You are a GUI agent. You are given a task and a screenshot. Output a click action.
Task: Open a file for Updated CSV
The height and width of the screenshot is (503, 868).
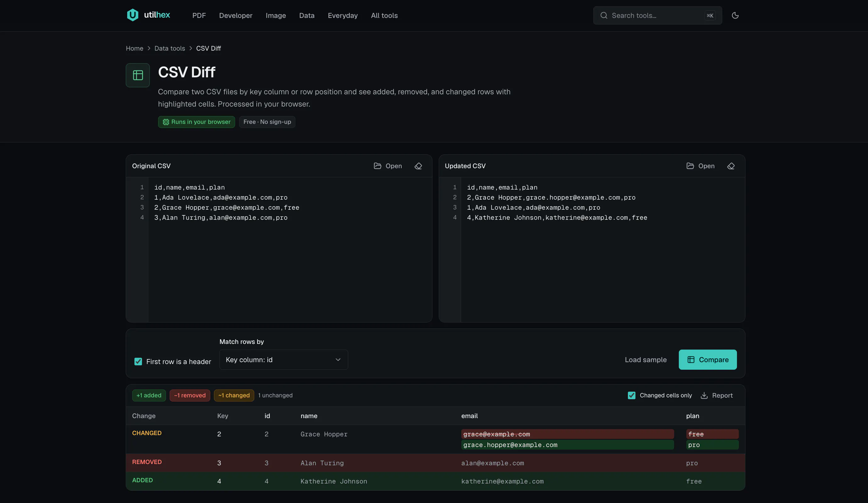[700, 166]
